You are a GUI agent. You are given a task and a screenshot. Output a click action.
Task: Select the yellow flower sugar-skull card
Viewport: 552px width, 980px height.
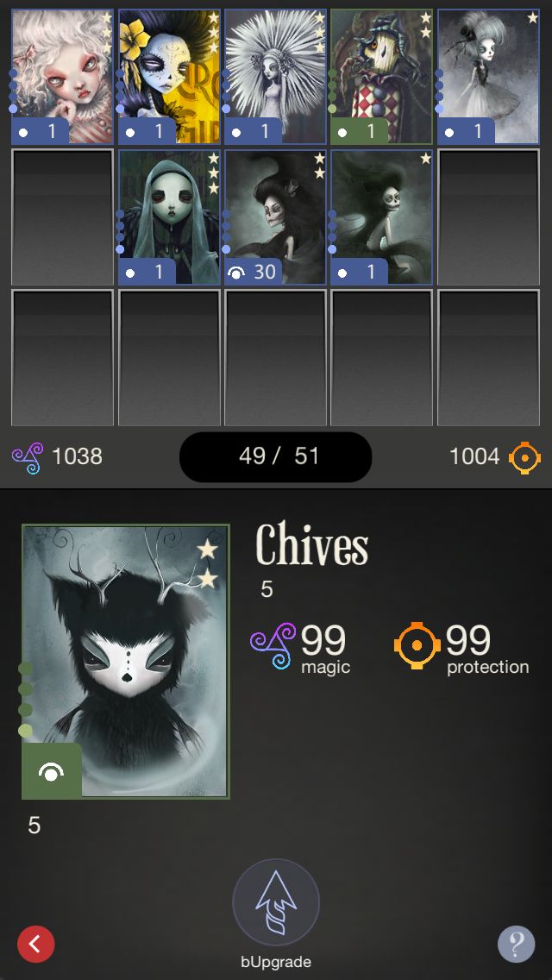(x=169, y=77)
